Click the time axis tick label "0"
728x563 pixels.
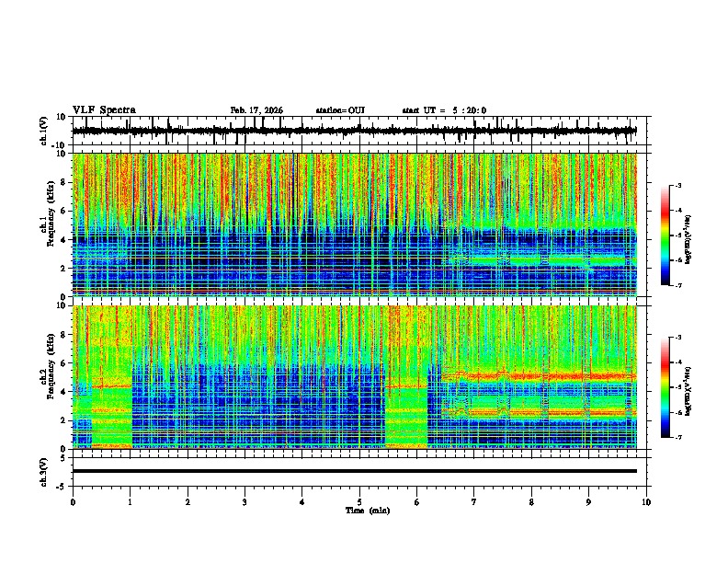pyautogui.click(x=73, y=502)
